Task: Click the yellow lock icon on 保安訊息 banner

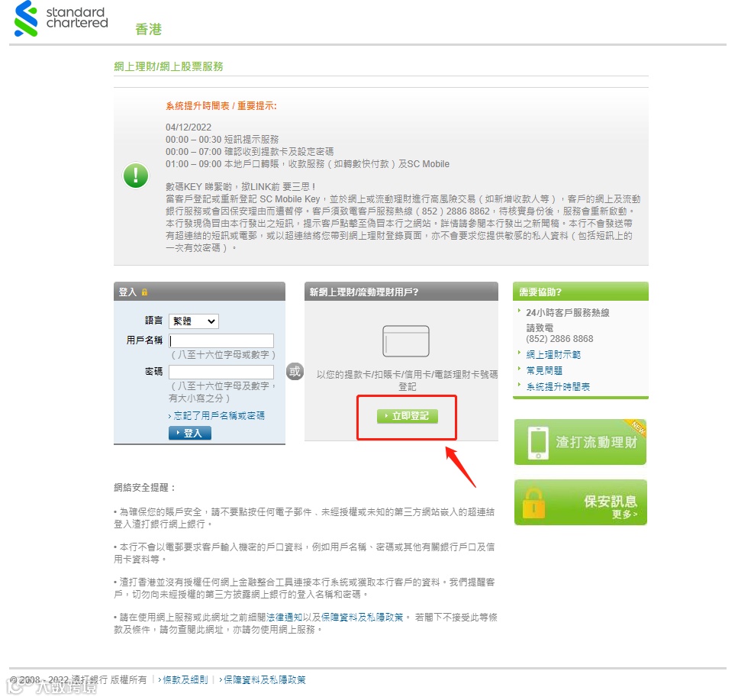Action: point(533,503)
